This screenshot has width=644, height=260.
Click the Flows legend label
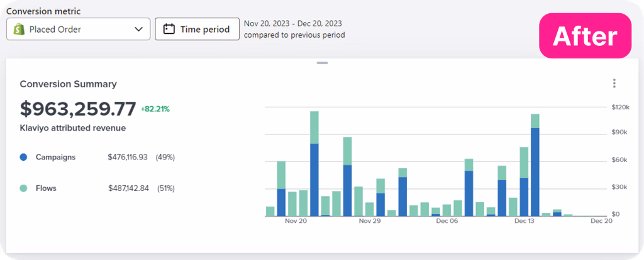click(x=46, y=188)
